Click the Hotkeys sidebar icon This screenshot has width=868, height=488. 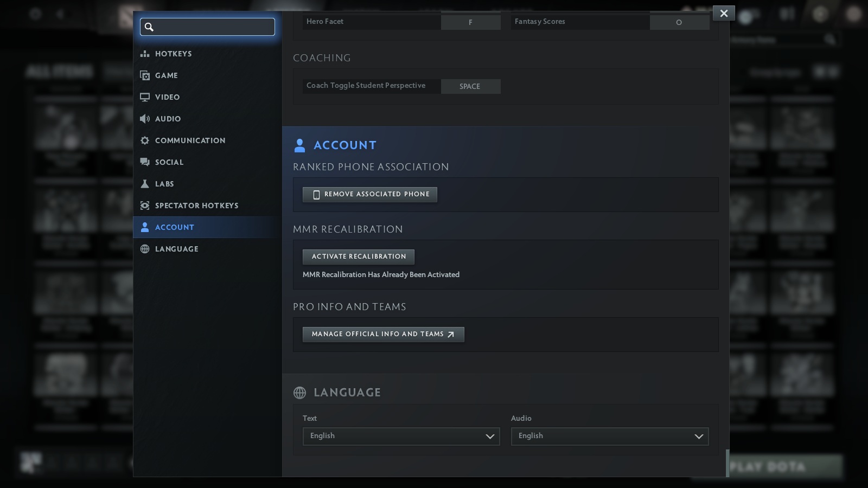pos(145,54)
